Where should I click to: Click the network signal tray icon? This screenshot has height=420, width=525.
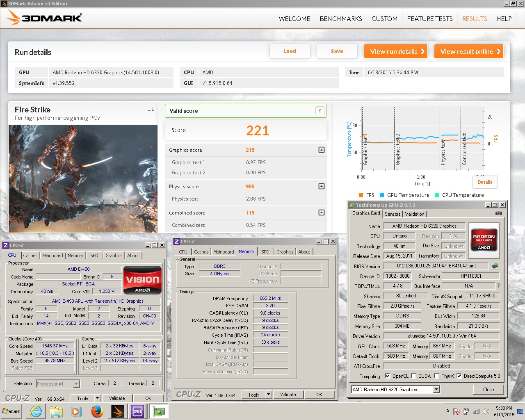coord(476,411)
